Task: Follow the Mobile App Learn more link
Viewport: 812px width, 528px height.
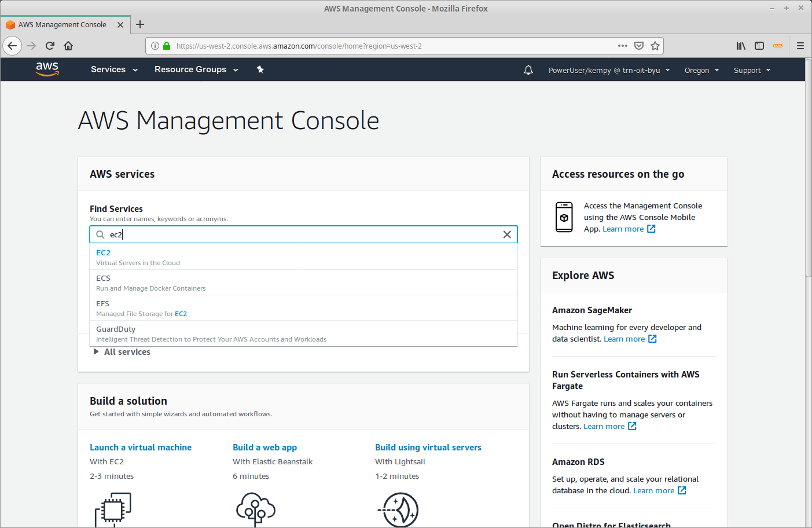Action: 623,229
